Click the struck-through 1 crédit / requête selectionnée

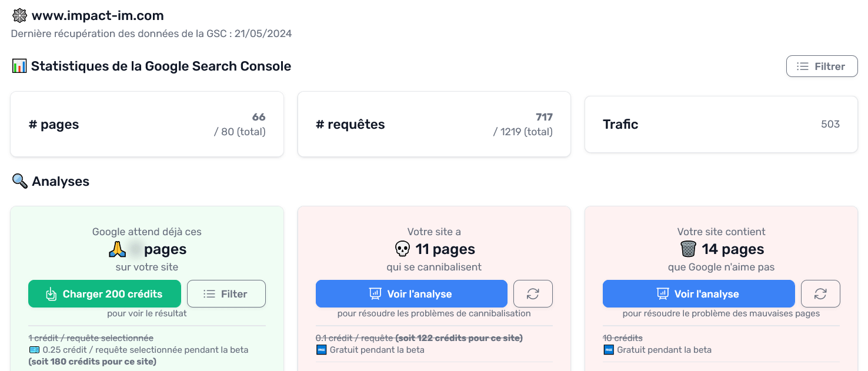(91, 338)
